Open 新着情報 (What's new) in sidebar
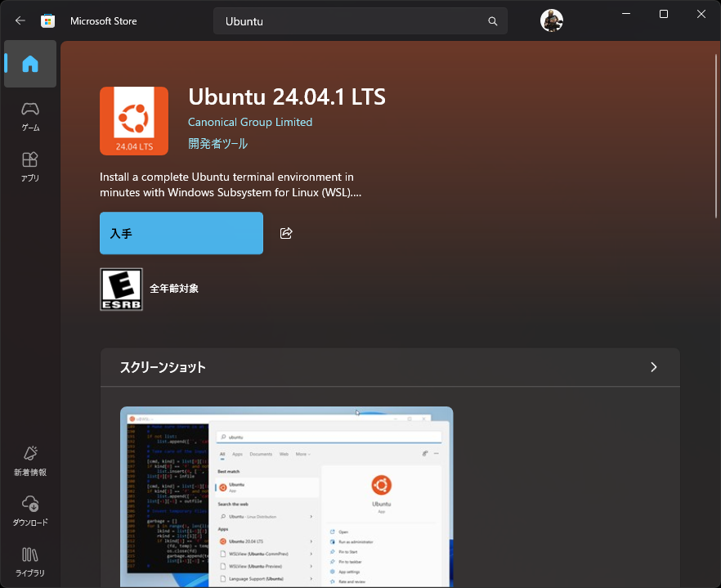Viewport: 721px width, 588px height. (30, 460)
